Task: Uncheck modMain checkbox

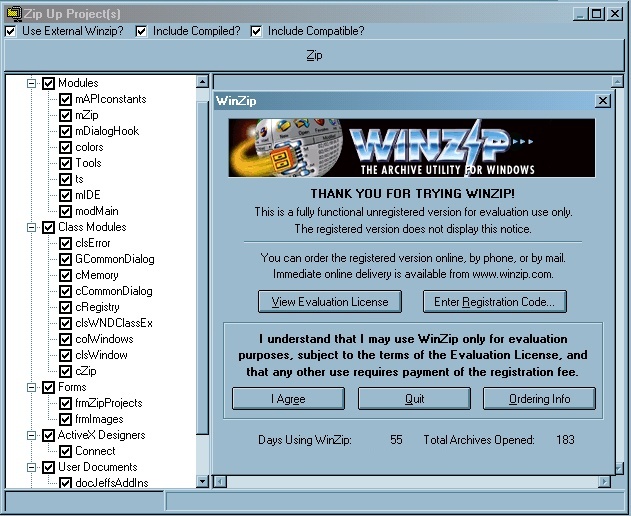Action: coord(65,211)
